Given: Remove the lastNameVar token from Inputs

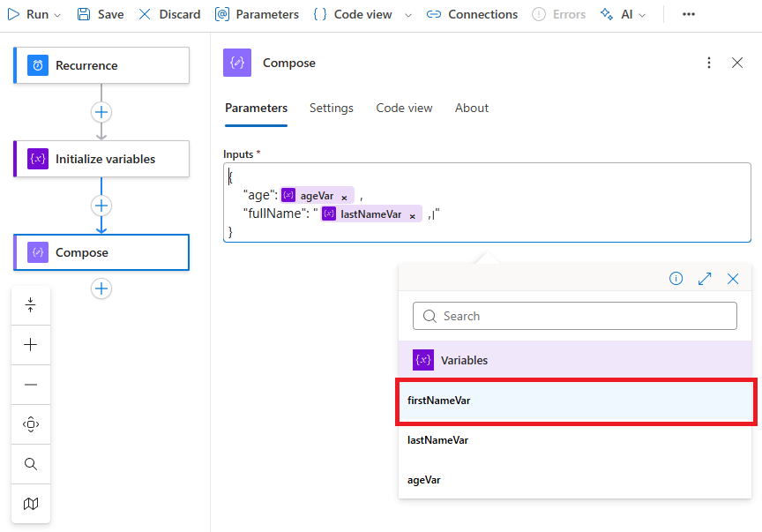Looking at the screenshot, I should [x=412, y=216].
